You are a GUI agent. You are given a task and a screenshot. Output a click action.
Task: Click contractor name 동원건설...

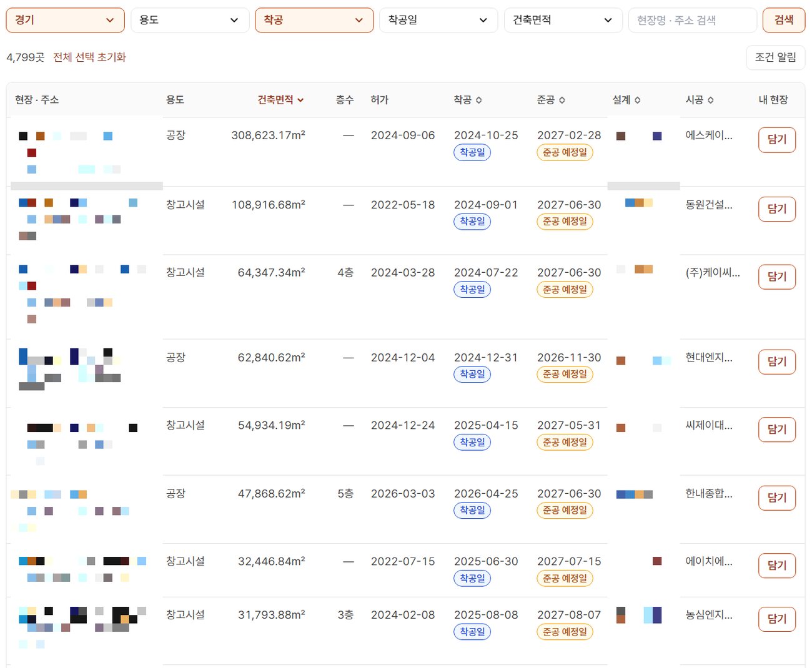click(709, 205)
